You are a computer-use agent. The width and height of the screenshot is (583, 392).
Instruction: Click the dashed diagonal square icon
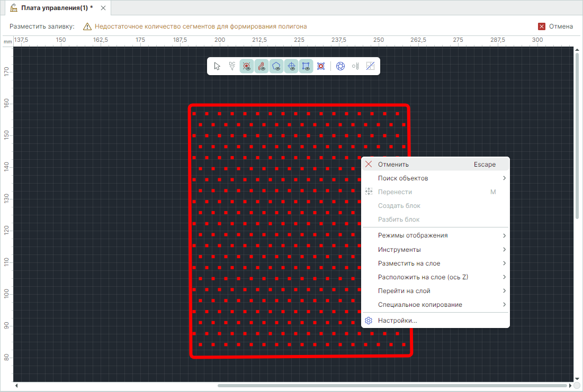371,66
